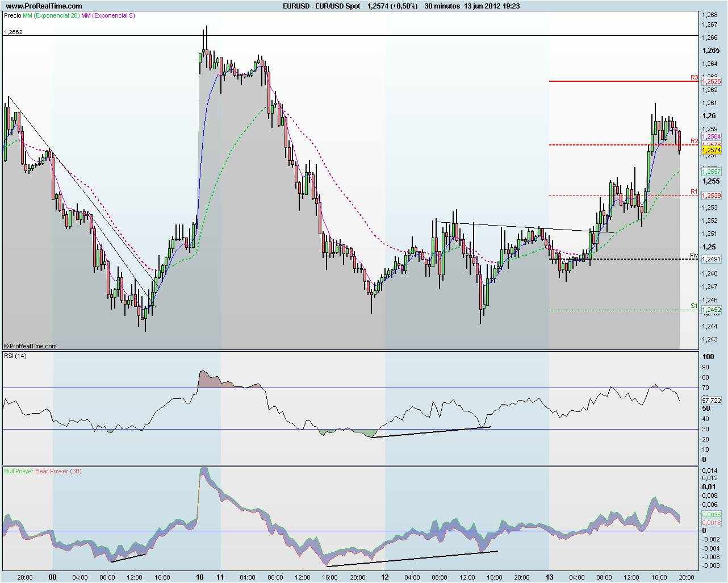Click the green 1,2557 moving average tag
The width and height of the screenshot is (728, 583).
[710, 171]
